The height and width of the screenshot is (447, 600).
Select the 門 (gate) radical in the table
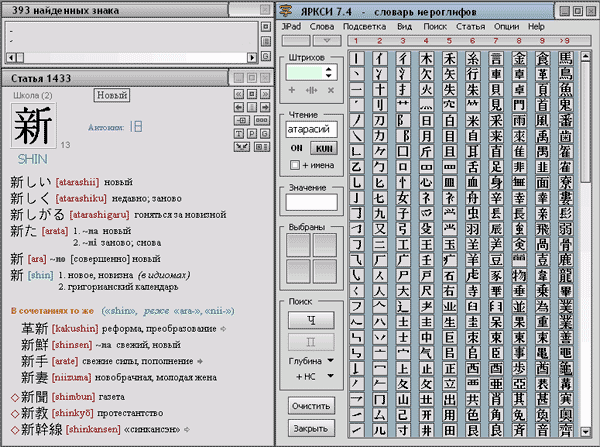pos(519,105)
